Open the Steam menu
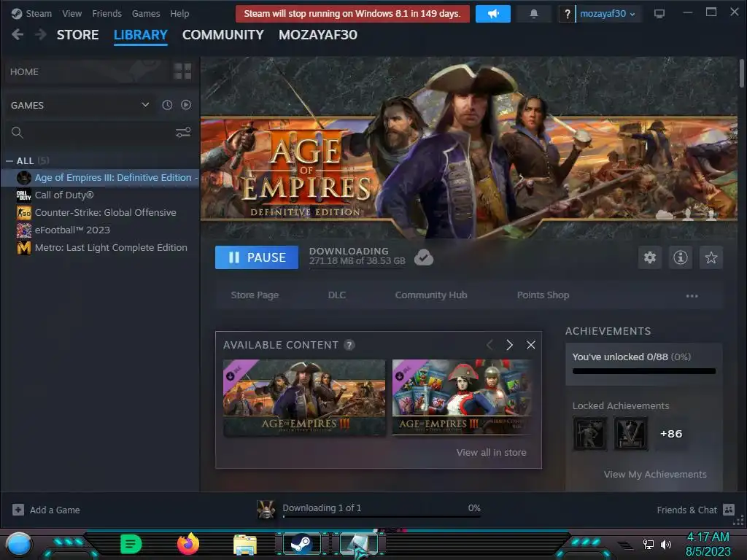 click(39, 13)
